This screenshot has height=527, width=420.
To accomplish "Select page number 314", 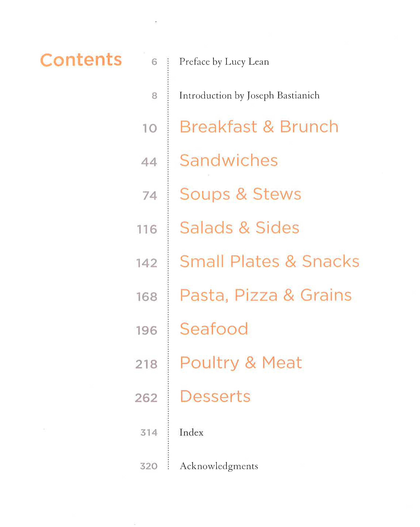I will (149, 433).
